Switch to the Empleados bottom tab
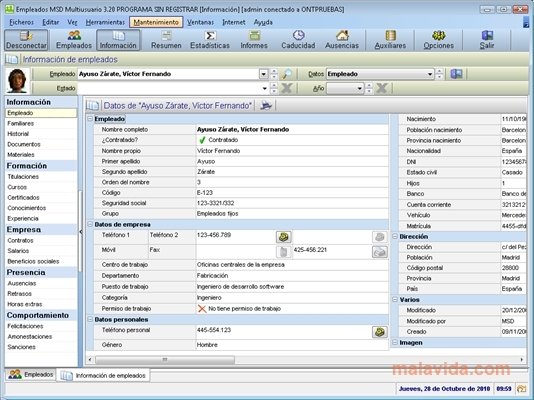Viewport: 534px width, 400px height. (x=31, y=374)
